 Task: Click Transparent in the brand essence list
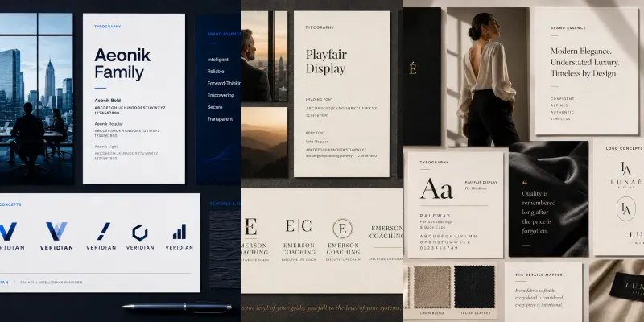tap(220, 119)
